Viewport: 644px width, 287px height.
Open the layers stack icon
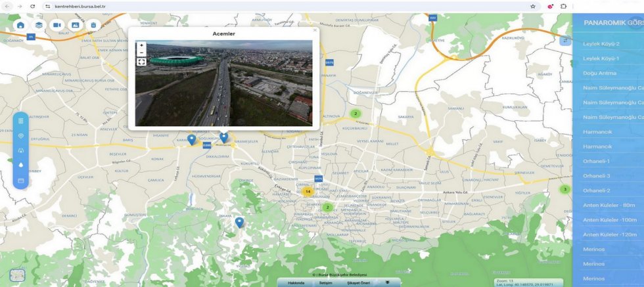[x=39, y=25]
